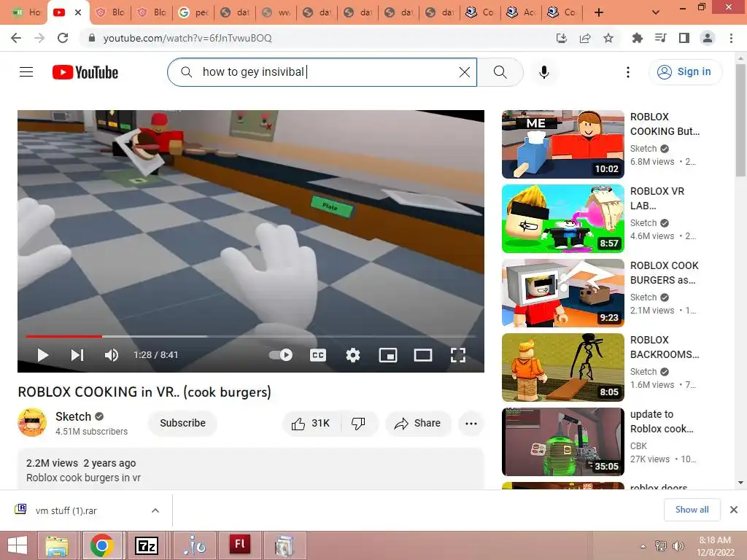747x560 pixels.
Task: Switch to the 'Ac' tab
Action: click(521, 12)
